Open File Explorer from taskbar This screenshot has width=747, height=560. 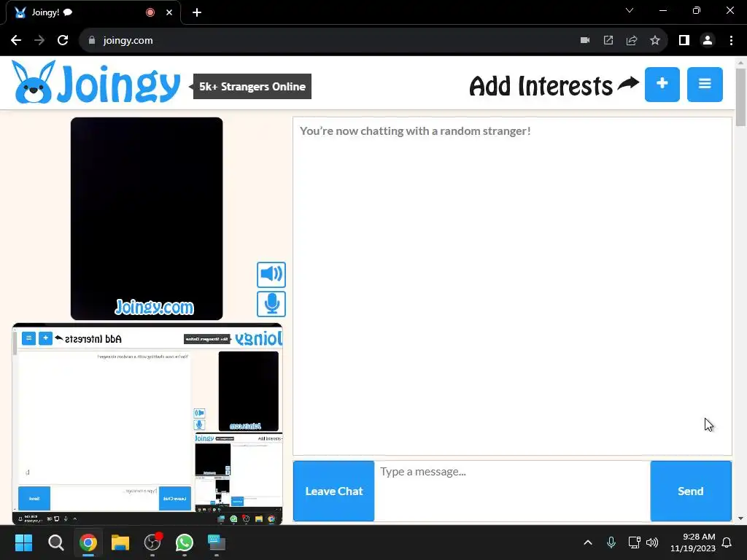[120, 542]
